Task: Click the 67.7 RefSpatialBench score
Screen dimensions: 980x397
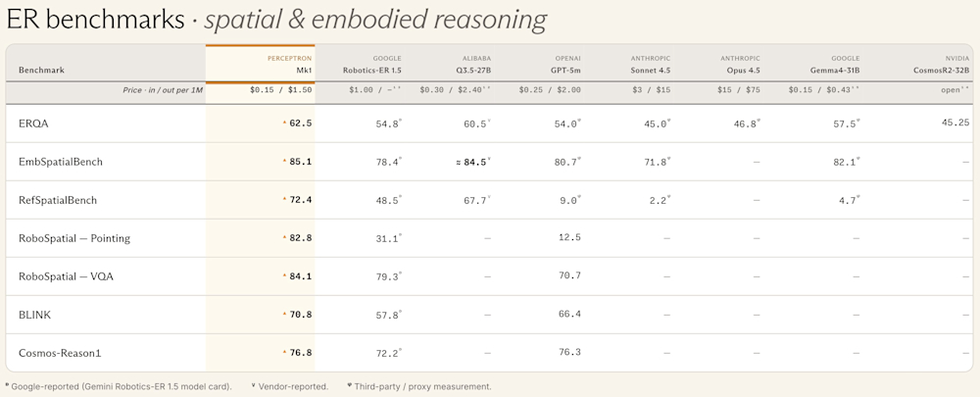Action: point(477,200)
